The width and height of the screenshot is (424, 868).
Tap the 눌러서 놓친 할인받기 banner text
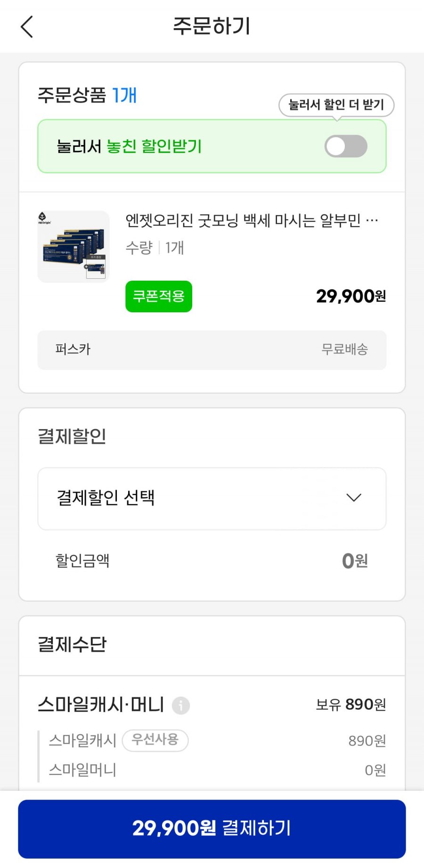click(129, 146)
